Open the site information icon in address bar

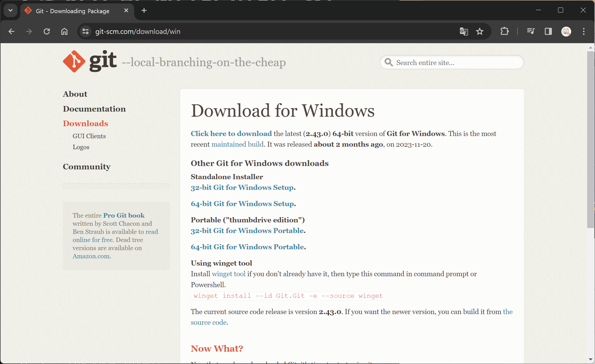[x=86, y=31]
